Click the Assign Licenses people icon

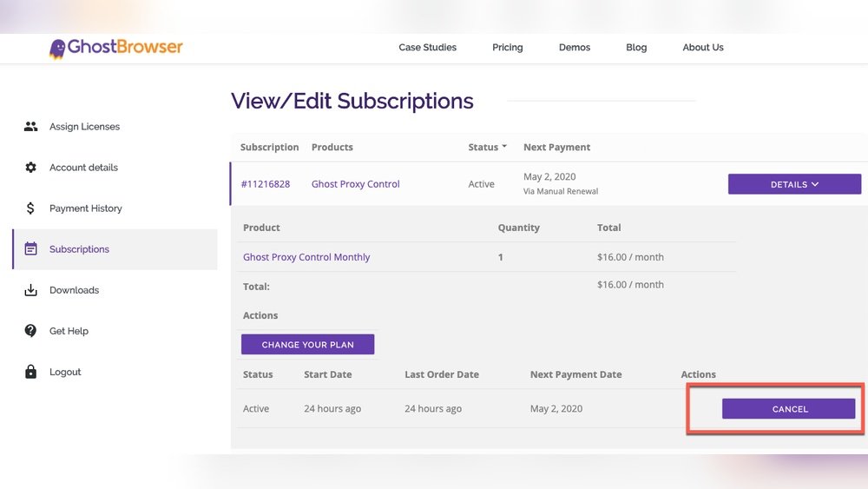pyautogui.click(x=31, y=127)
